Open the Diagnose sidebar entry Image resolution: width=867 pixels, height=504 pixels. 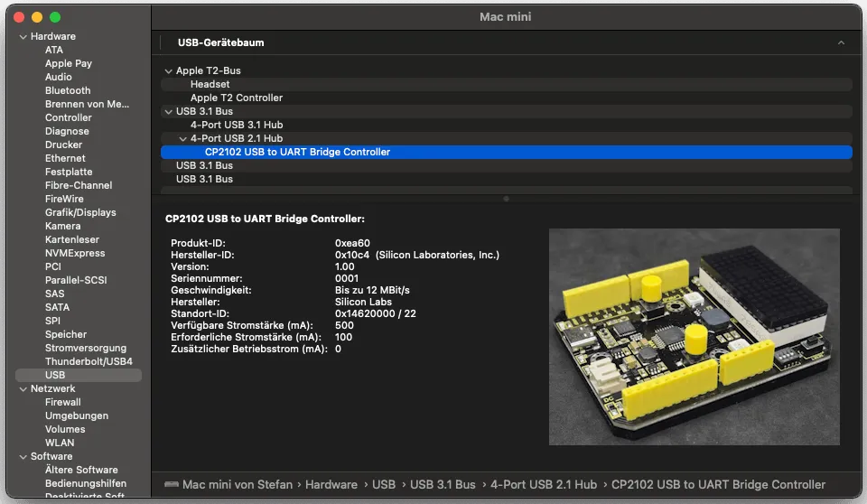[x=67, y=131]
